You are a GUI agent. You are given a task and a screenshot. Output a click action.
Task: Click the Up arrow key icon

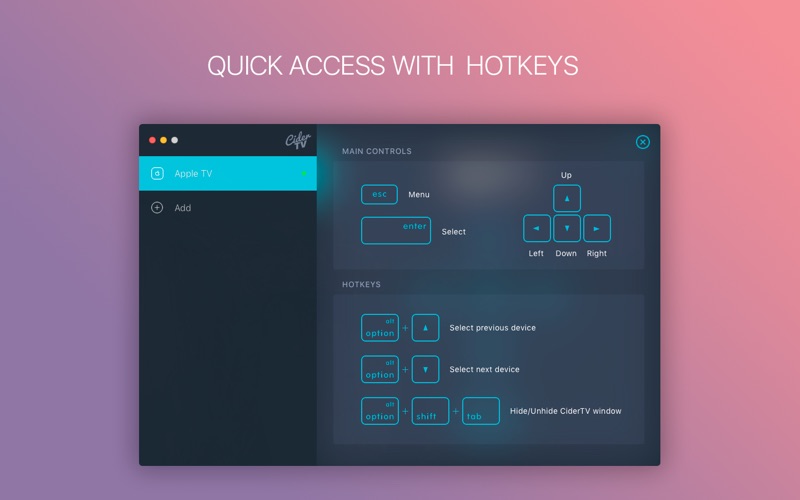pos(566,198)
